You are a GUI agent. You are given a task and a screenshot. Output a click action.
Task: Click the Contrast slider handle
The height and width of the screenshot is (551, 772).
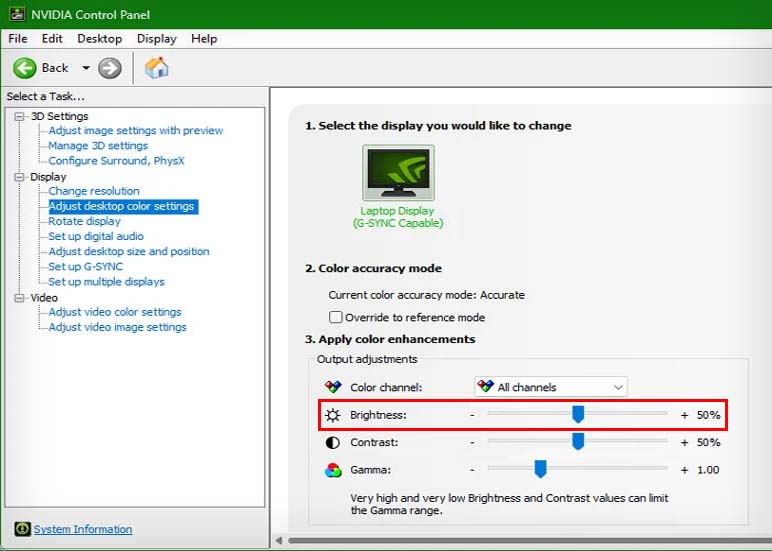[578, 442]
